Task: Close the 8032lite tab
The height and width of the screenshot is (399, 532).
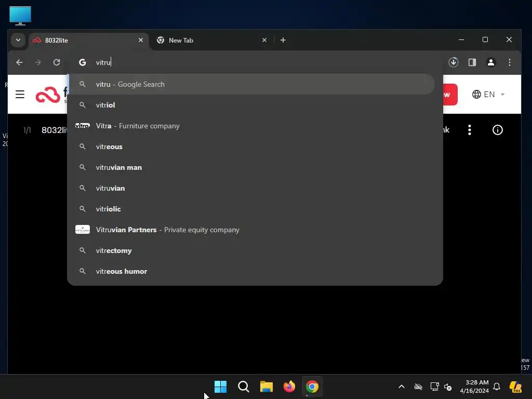Action: (140, 40)
